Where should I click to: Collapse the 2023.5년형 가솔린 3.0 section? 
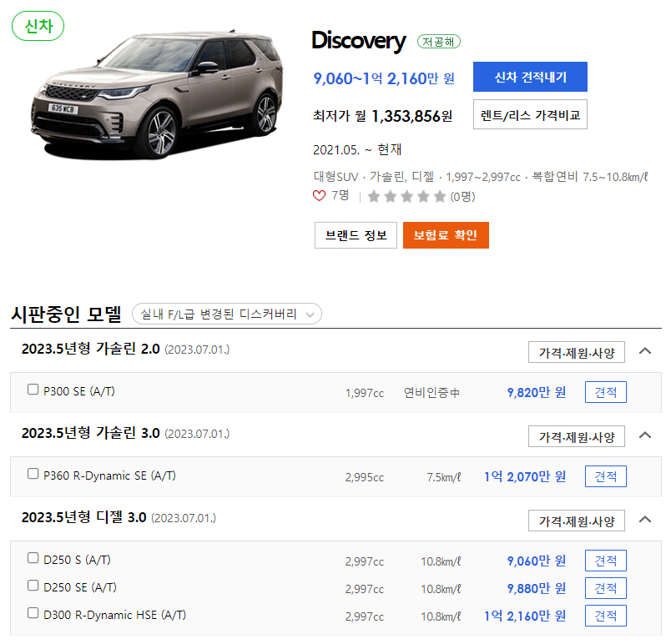point(645,435)
